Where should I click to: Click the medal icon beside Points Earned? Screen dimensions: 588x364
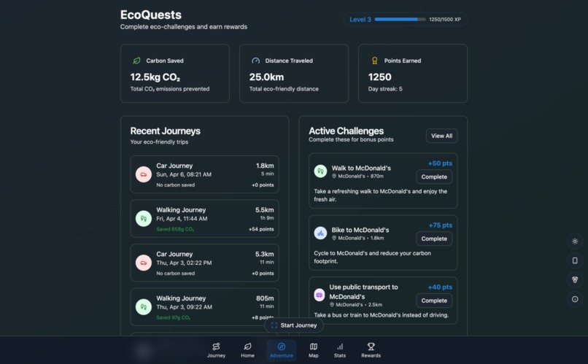click(374, 61)
